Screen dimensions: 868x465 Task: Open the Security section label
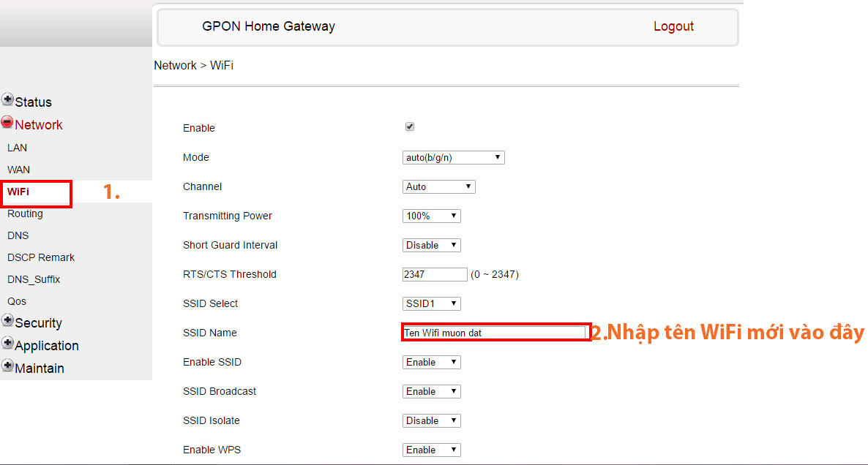(x=38, y=323)
